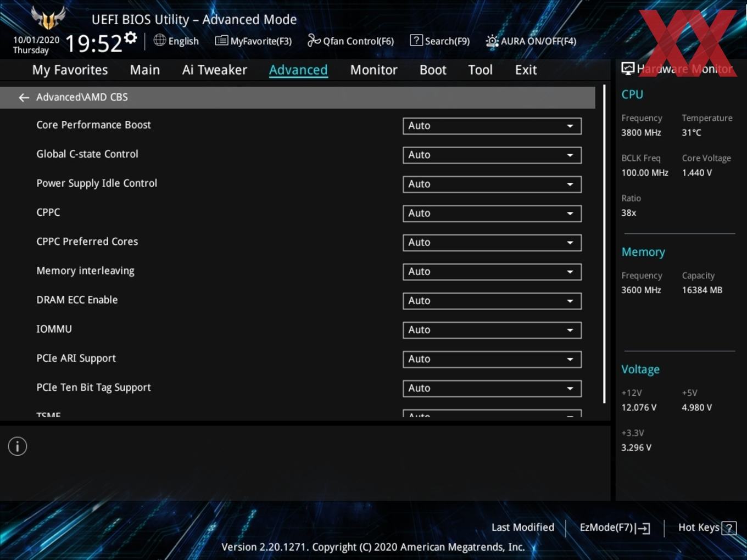Open Search(F9)
Viewport: 747px width, 560px height.
pos(440,41)
